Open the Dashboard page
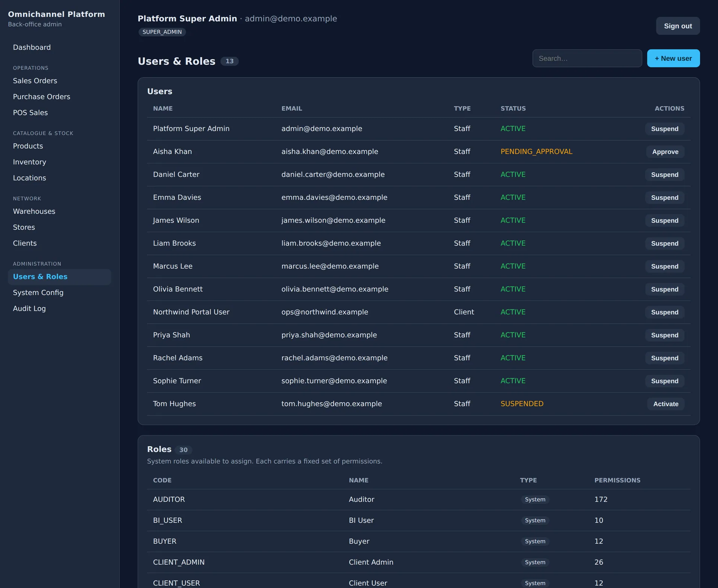The width and height of the screenshot is (718, 588). [59, 47]
